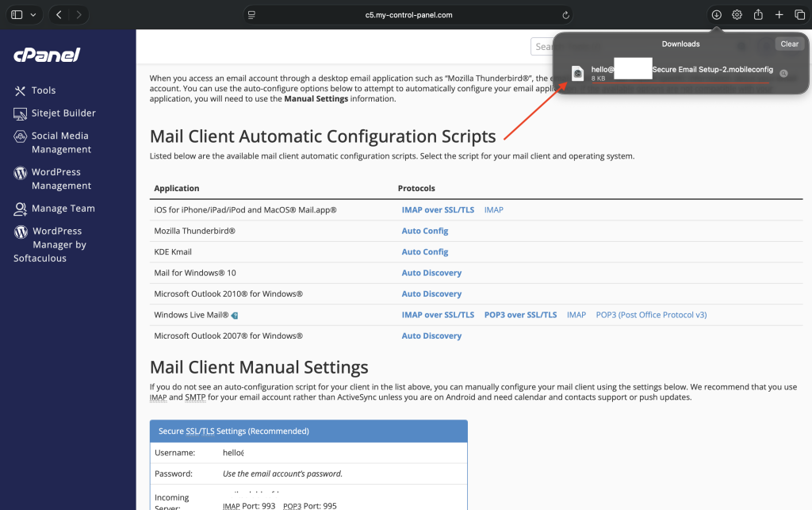The height and width of the screenshot is (510, 812).
Task: Open Safari settings gear icon
Action: tap(737, 14)
